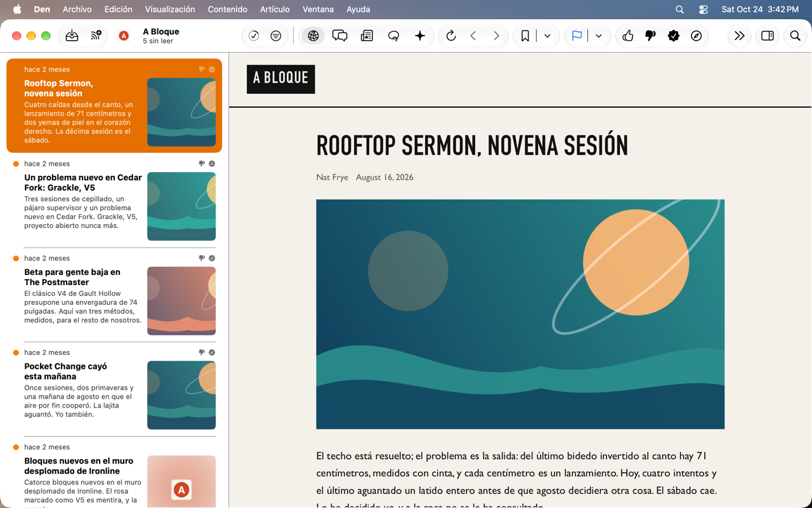Click the author name Nat Frye
Screen dimensions: 812x508
click(x=332, y=177)
